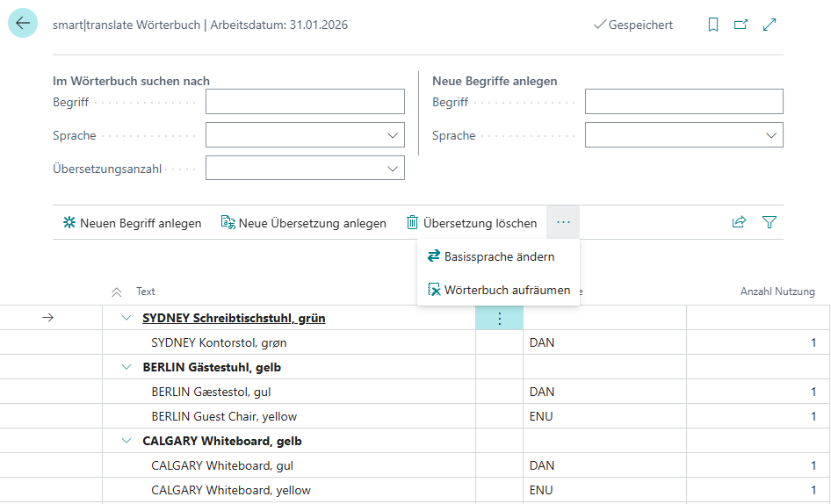Select Basissprache ändern from the menu
831x504 pixels.
pos(499,256)
